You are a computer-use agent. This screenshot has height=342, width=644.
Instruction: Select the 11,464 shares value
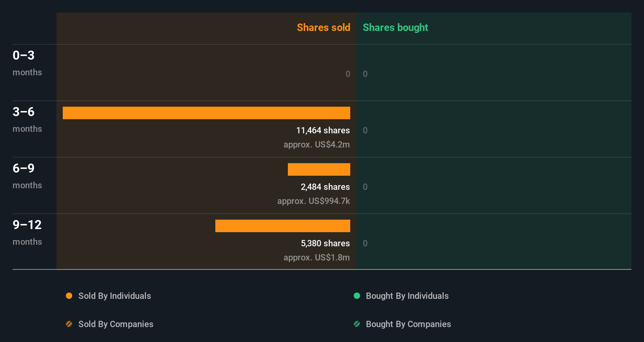[x=323, y=130]
